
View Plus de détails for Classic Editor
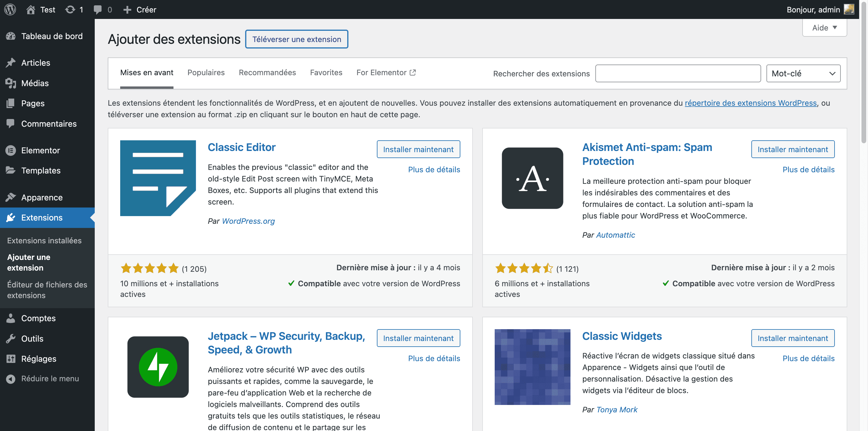point(434,170)
